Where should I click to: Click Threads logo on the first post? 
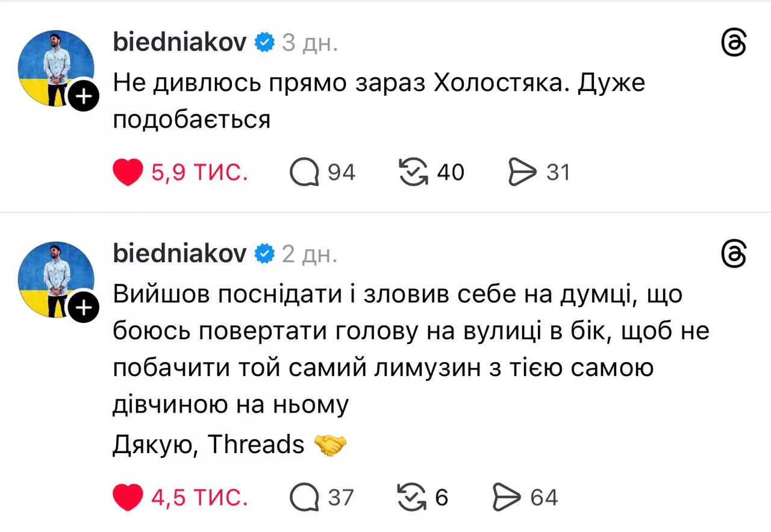coord(734,44)
